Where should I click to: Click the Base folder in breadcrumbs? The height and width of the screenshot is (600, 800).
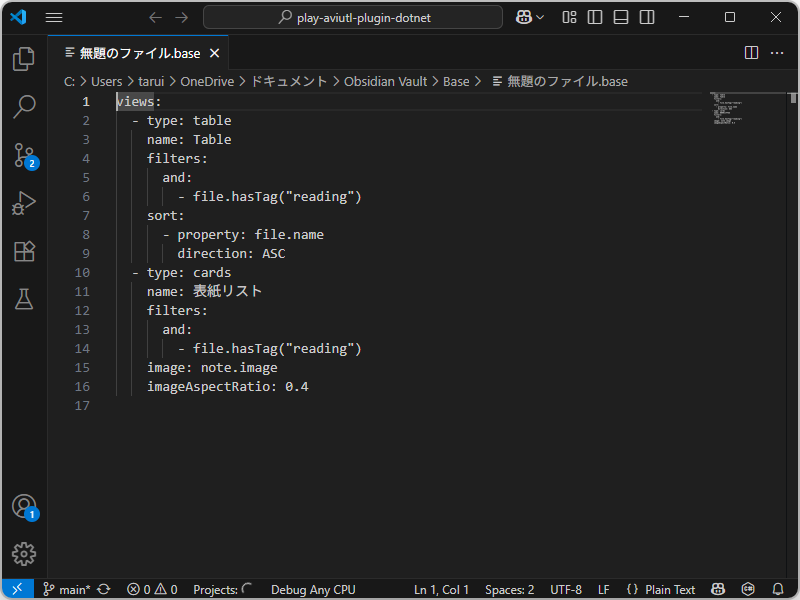[456, 81]
